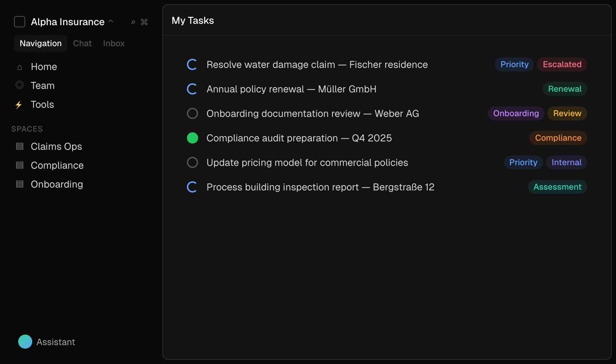Open the Bergstraße 12 inspection report task
Image resolution: width=616 pixels, height=364 pixels.
[320, 187]
